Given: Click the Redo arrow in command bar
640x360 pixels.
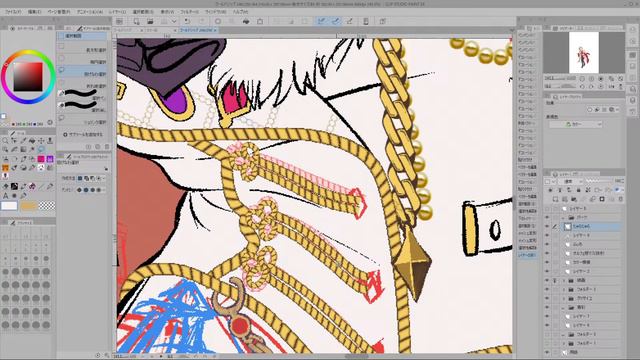Looking at the screenshot, I should click(x=202, y=21).
